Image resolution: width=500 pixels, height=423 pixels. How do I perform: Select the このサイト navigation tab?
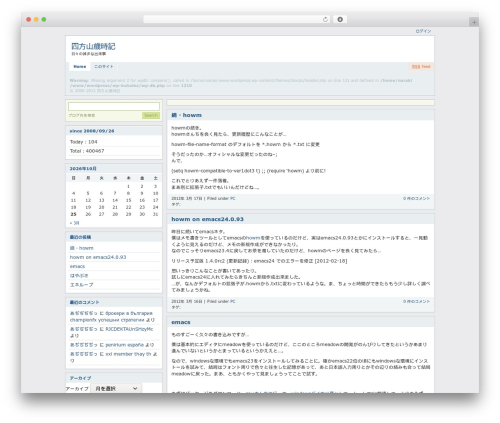coord(104,67)
